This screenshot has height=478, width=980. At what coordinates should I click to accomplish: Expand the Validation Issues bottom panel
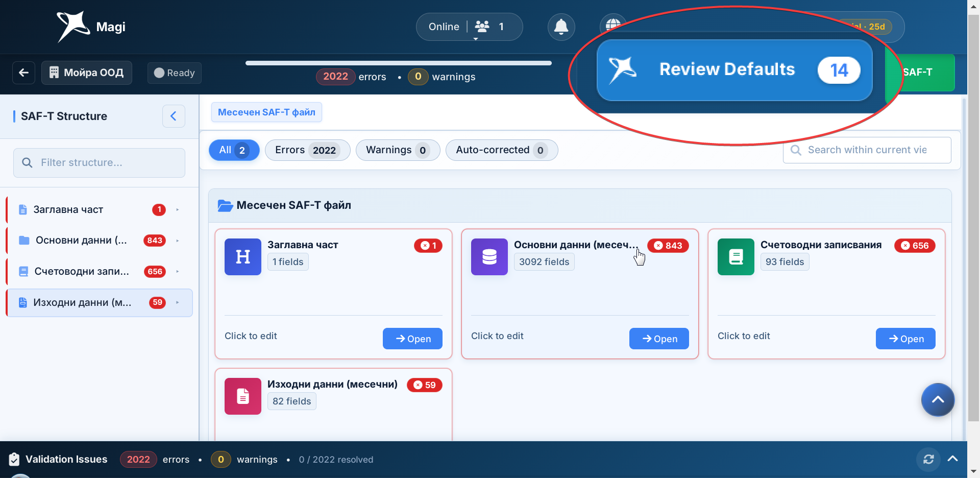coord(952,459)
